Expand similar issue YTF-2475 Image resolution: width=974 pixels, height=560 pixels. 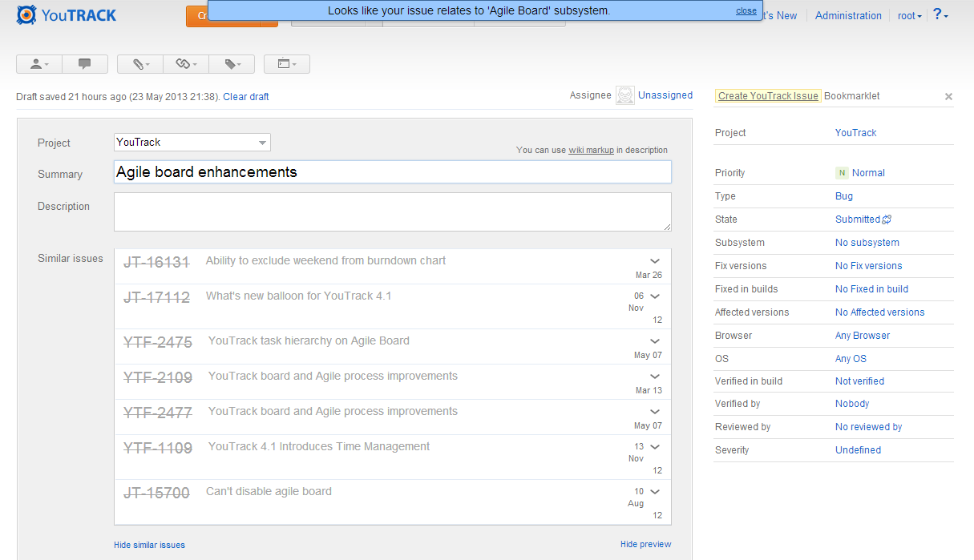655,341
